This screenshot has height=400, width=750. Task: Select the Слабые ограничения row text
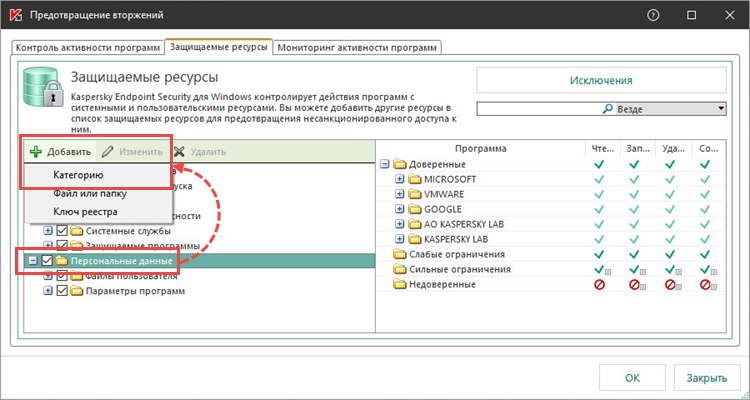457,254
